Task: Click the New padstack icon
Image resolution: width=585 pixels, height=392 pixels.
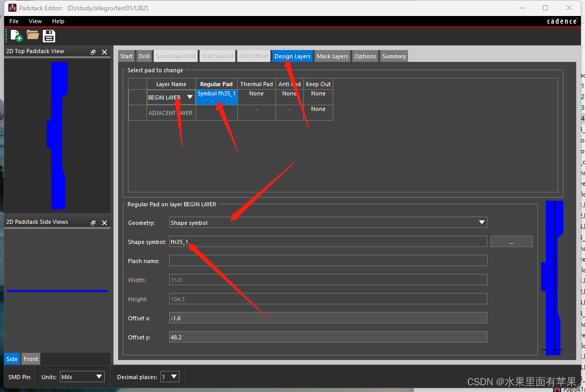Action: (x=16, y=36)
